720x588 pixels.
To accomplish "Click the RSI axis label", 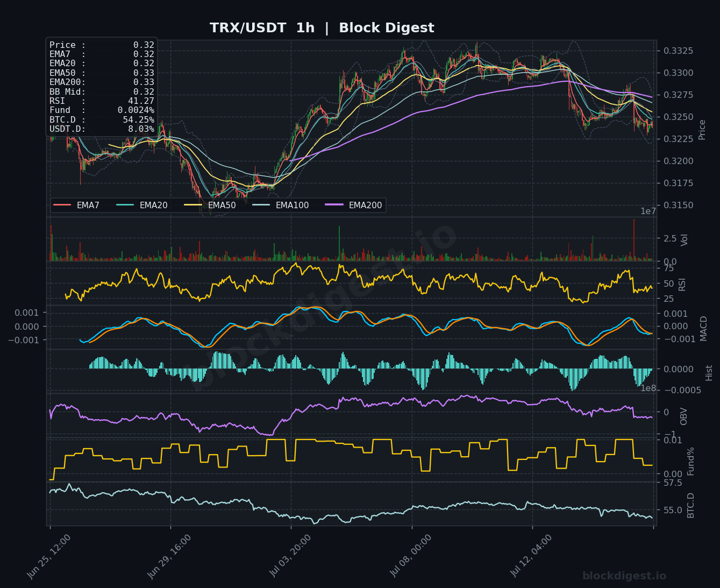I will point(682,284).
